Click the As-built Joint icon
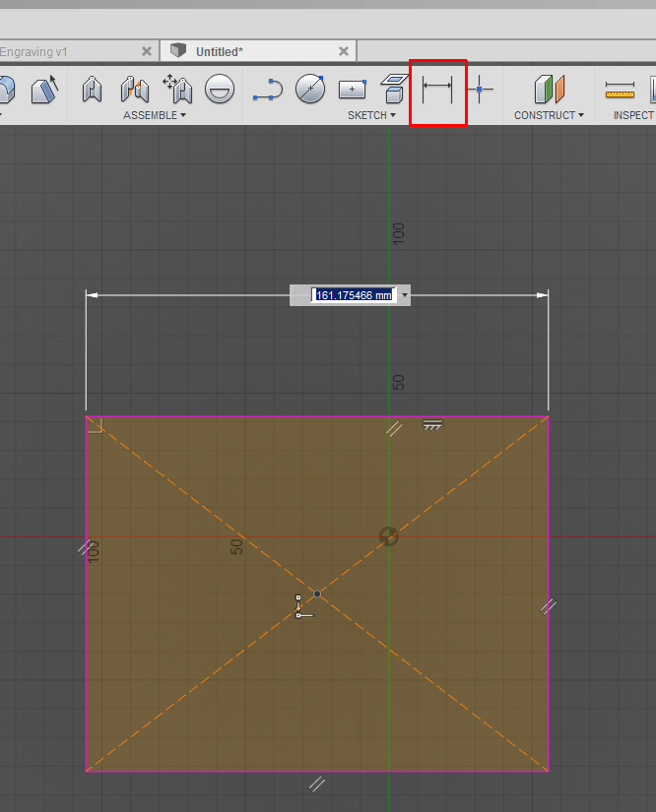 (135, 89)
